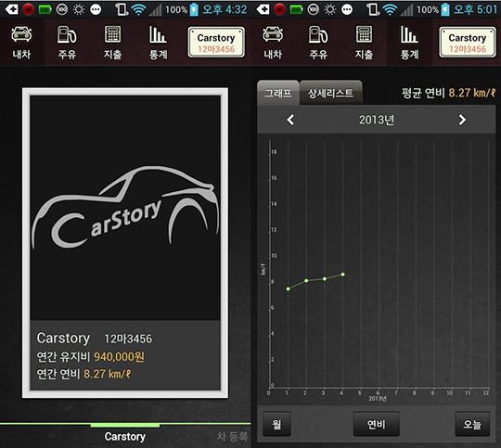The image size is (501, 448).
Task: Select 평균 연비 8.27 km/ℓ header text
Action: 449,93
